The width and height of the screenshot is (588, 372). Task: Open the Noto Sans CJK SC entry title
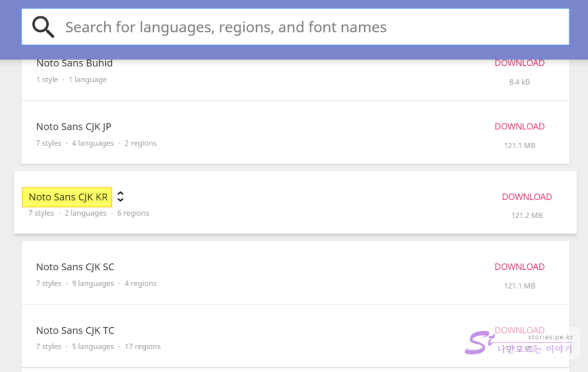point(75,267)
